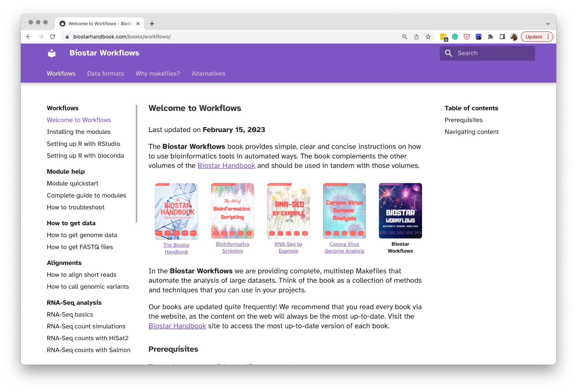Switch to the Data formats tab
Screen dimensions: 577x392
click(x=105, y=74)
